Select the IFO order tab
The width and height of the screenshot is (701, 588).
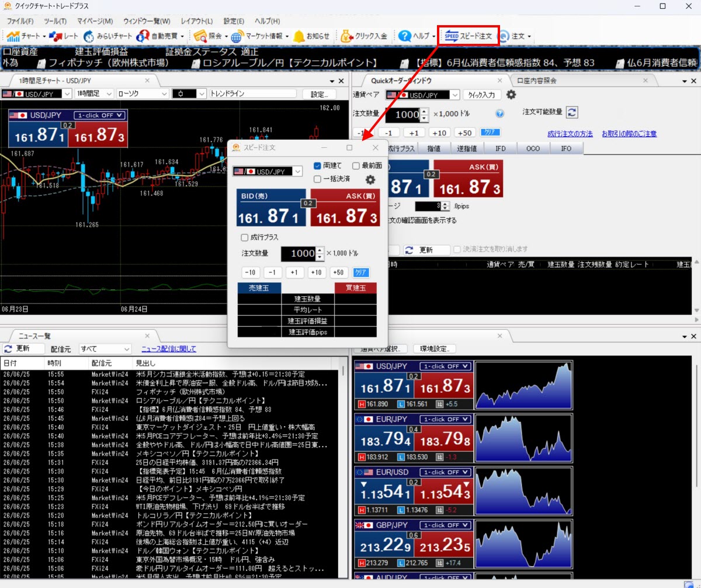coord(566,148)
